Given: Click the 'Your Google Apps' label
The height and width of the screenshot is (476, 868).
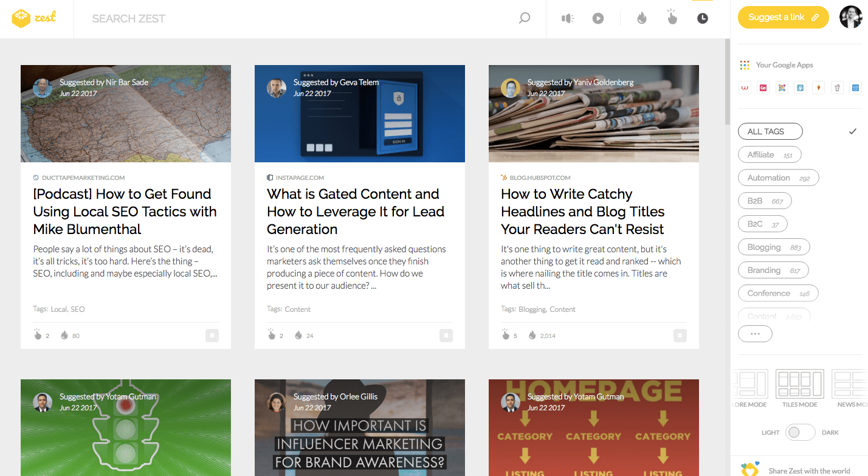Looking at the screenshot, I should click(x=785, y=65).
